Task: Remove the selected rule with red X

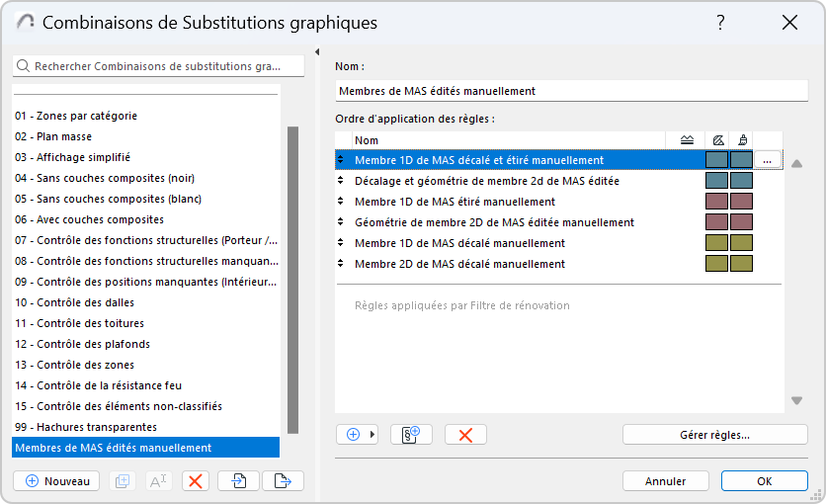Action: (465, 435)
